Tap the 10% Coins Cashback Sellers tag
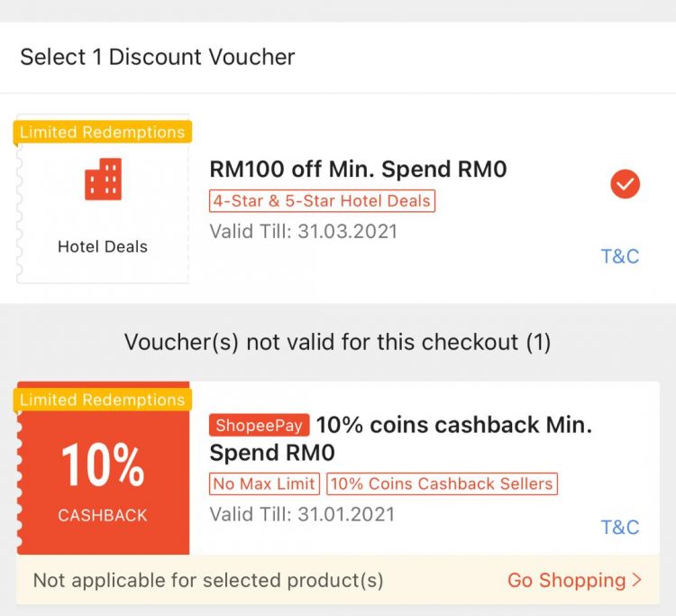Viewport: 676px width, 616px height. (442, 483)
